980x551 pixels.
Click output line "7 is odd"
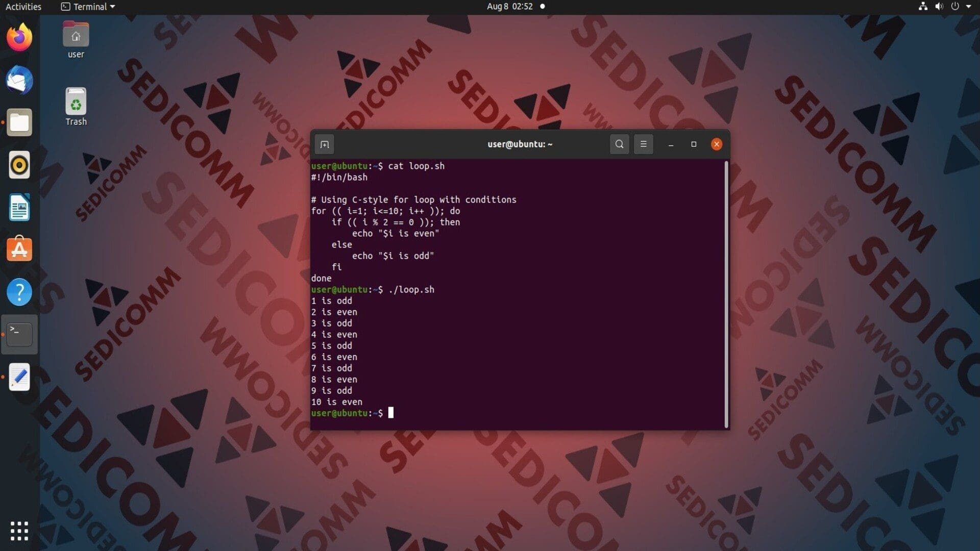coord(331,368)
